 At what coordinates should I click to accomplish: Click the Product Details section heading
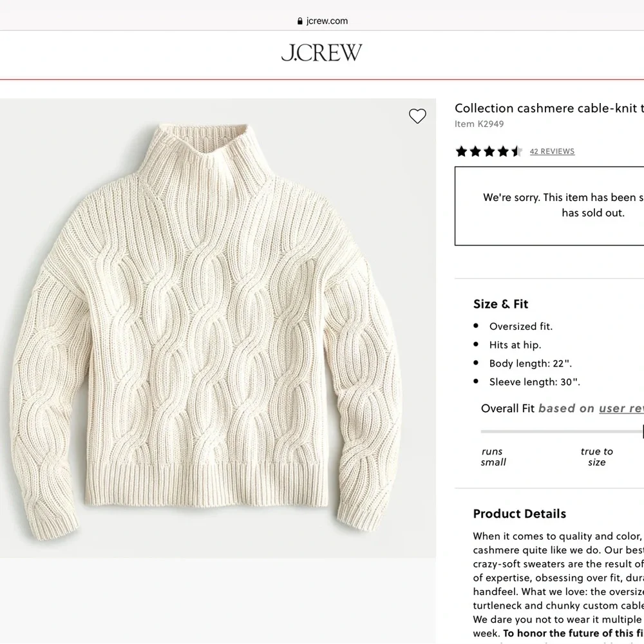click(519, 514)
